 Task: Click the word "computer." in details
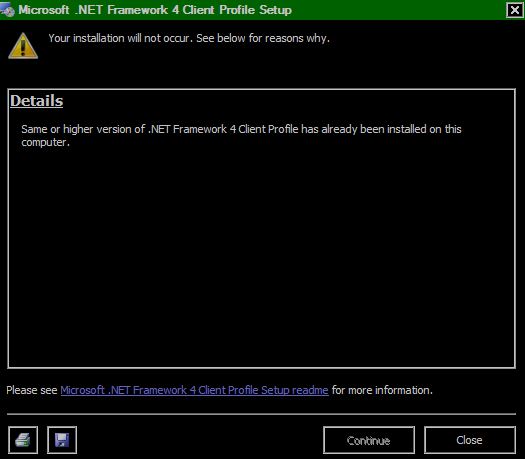point(46,142)
